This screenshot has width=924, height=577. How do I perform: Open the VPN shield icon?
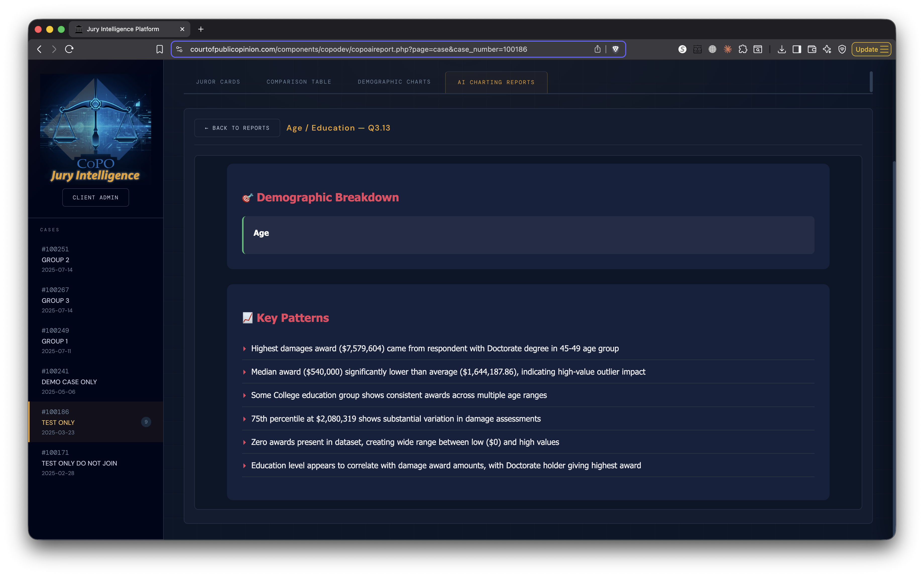(842, 49)
